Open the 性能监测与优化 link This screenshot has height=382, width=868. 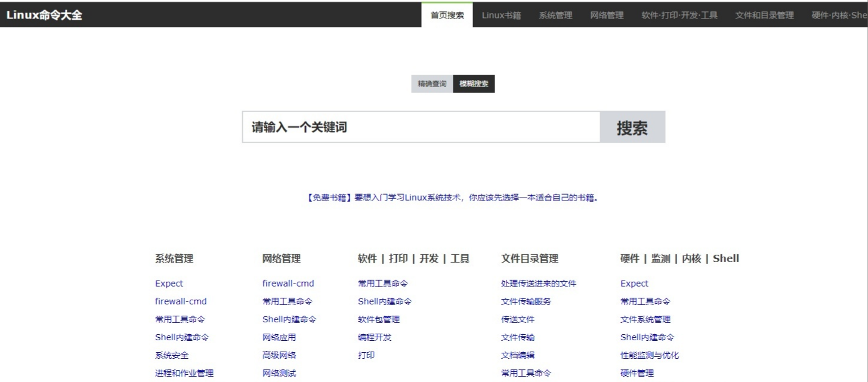coord(650,355)
